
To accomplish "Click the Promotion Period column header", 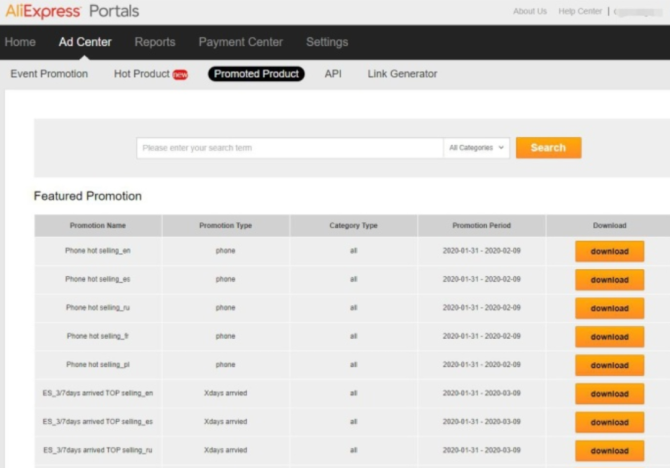I will [482, 226].
